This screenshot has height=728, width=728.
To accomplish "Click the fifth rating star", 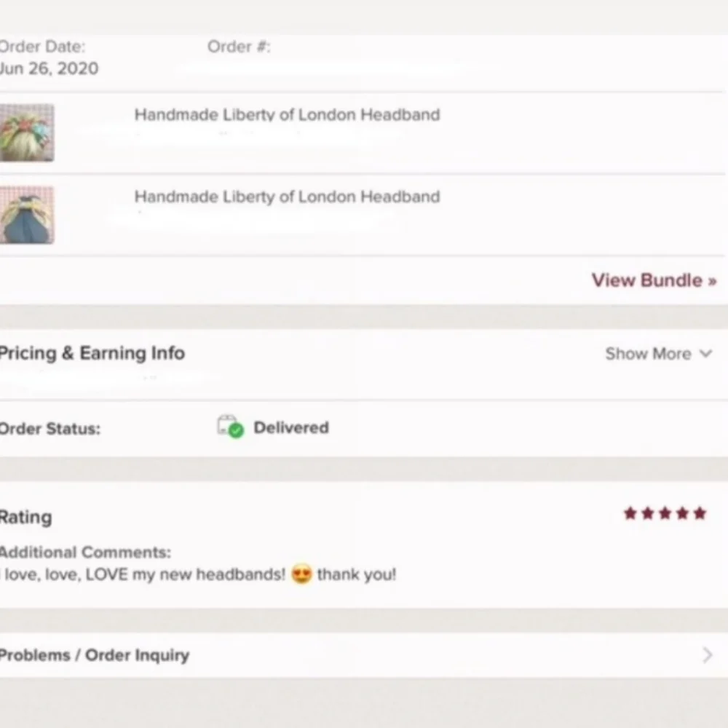I will (700, 513).
